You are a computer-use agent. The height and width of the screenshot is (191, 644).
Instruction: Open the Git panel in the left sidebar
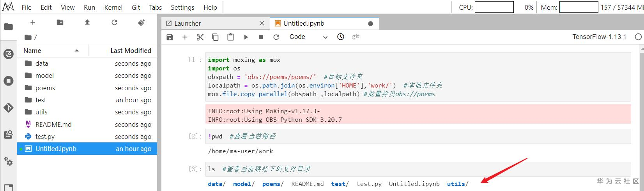(9, 107)
